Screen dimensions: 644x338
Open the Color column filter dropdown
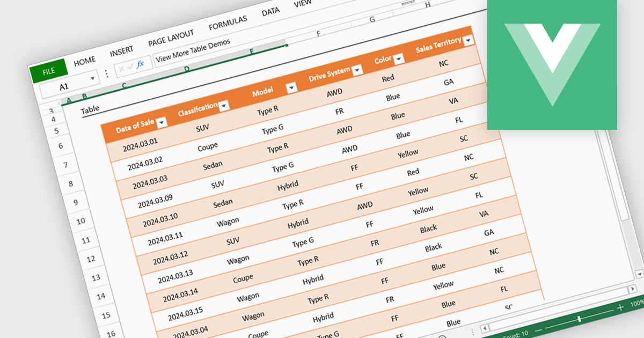click(398, 59)
